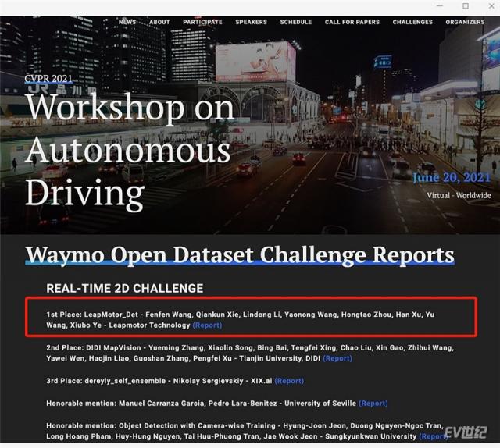500x448 pixels.
Task: Click the June 20, 2021 date text
Action: pos(452,177)
